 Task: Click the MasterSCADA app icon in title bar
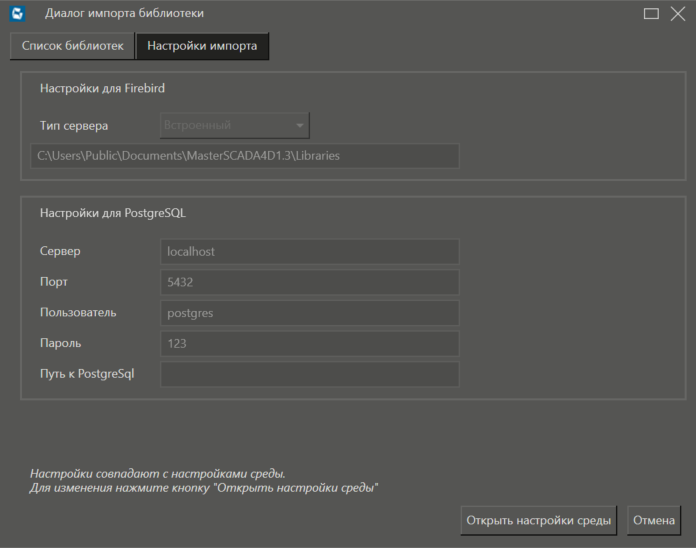(17, 13)
